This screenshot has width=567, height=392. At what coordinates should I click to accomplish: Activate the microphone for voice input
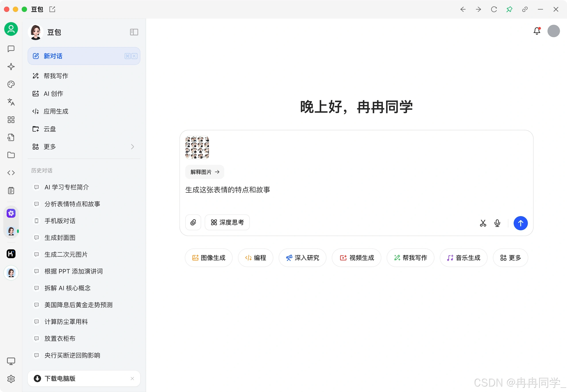coord(497,223)
